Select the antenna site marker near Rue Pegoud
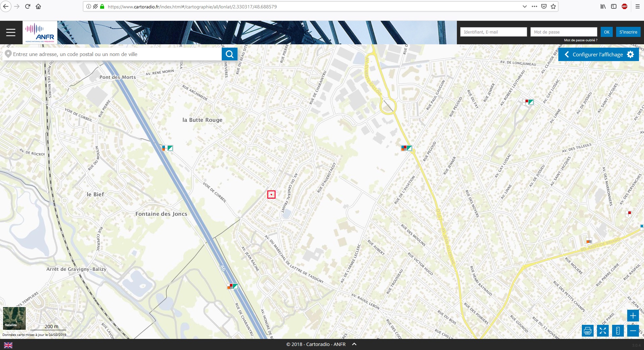Viewport: 644px width, 350px height. [x=406, y=148]
